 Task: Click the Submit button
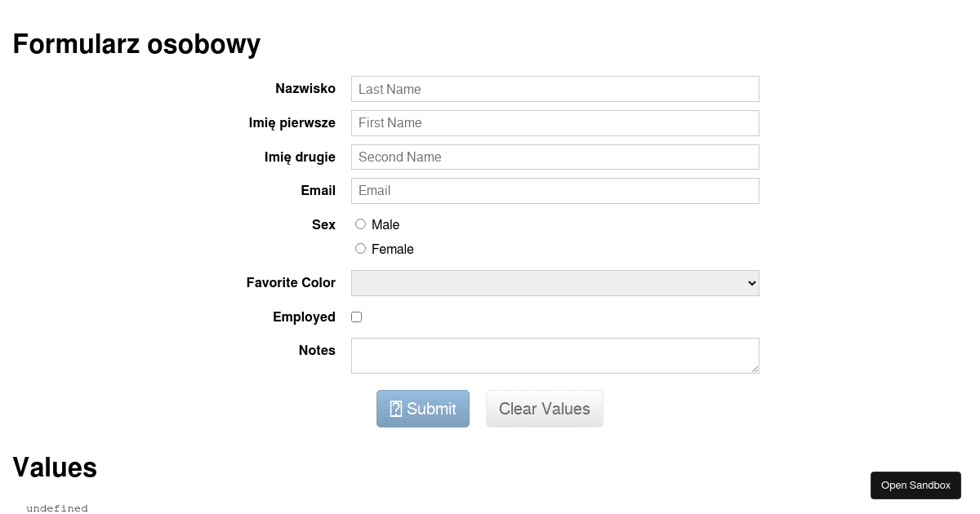pos(423,408)
